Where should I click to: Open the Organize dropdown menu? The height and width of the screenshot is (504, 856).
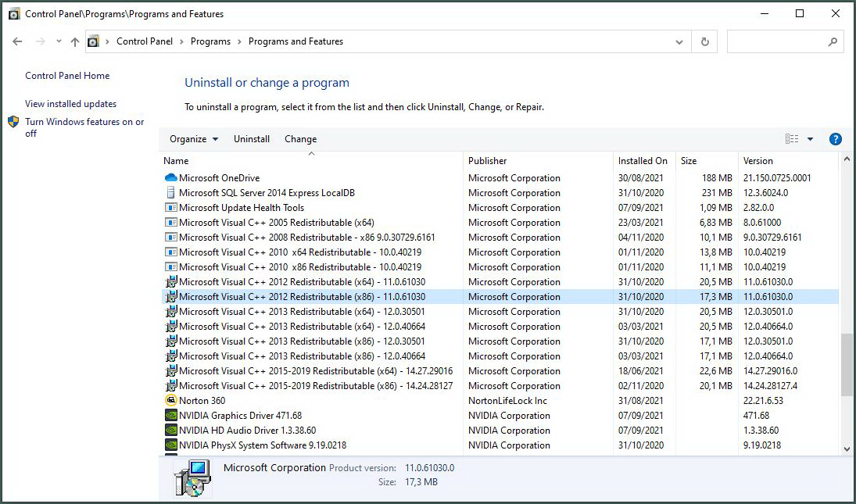point(192,138)
